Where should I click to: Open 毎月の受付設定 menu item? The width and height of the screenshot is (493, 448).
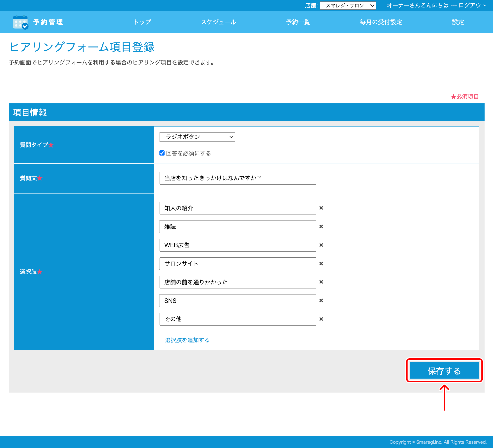point(381,22)
